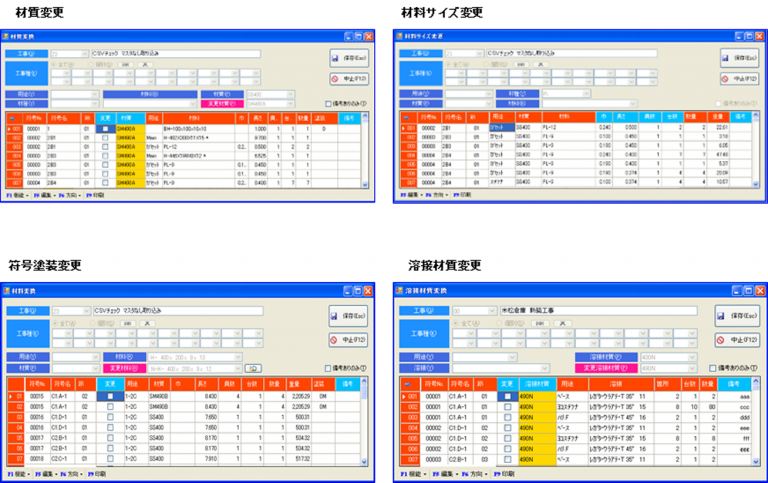This screenshot has height=483, width=768.
Task: Open F6 方向 menu in 材質変更 window
Action: [70, 195]
